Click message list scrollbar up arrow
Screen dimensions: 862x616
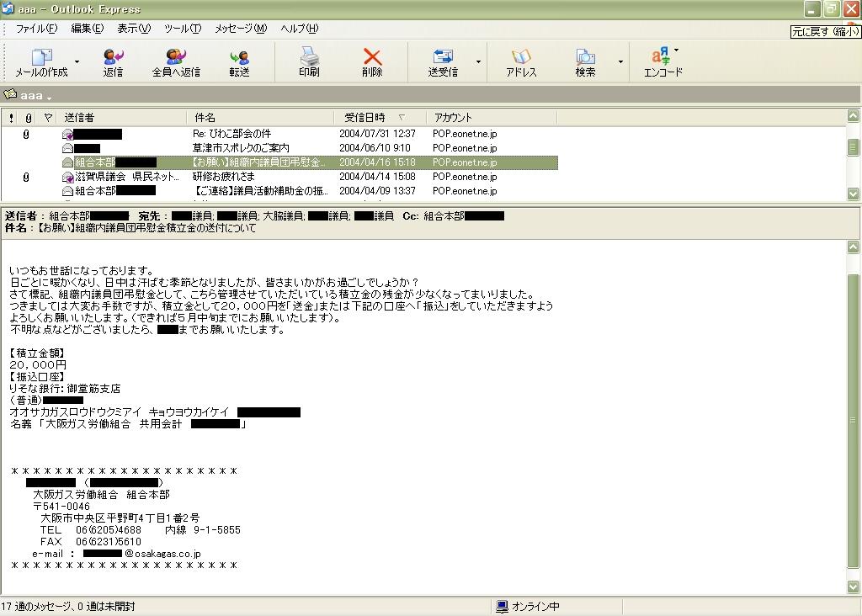click(853, 116)
